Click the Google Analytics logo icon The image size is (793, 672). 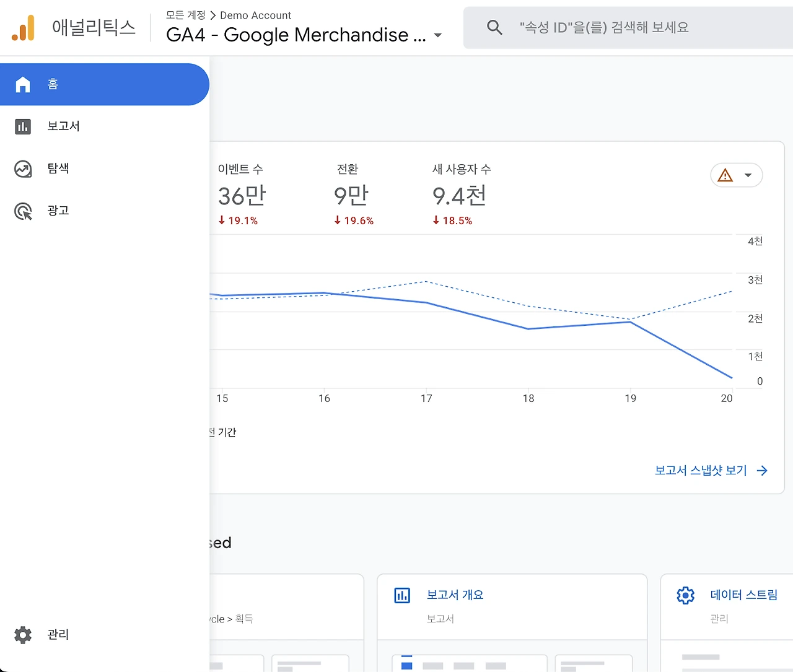[24, 28]
